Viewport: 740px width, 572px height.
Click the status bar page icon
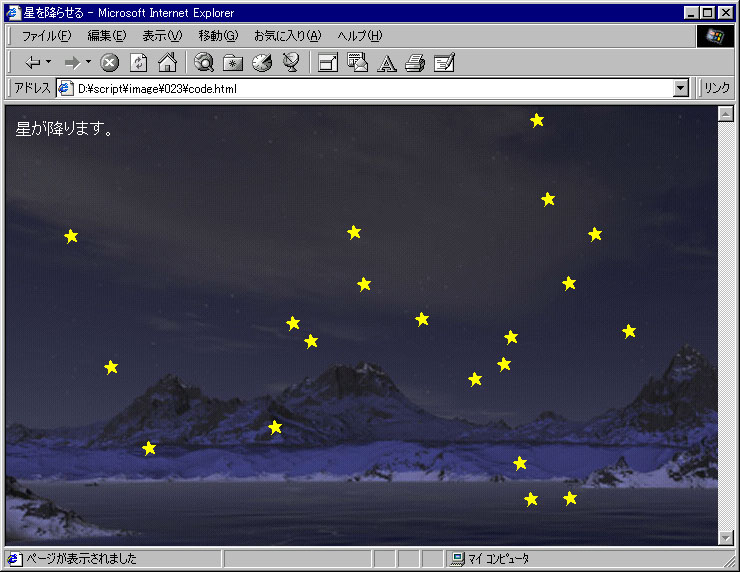[14, 559]
